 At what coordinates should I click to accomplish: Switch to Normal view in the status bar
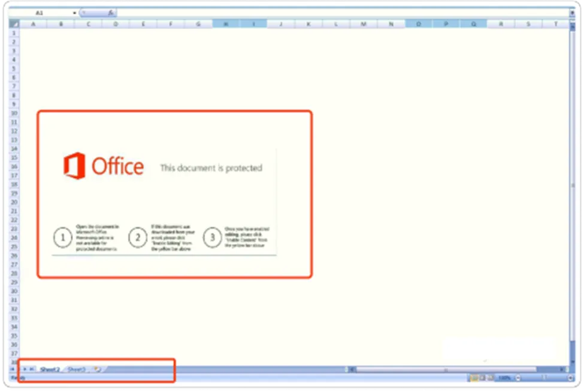[474, 378]
